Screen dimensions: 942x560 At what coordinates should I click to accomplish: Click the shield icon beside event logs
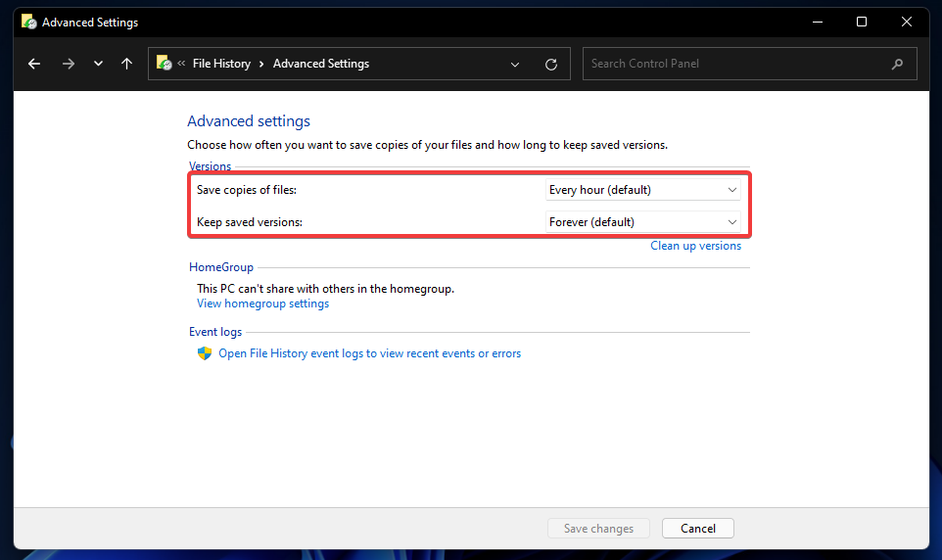[x=205, y=353]
